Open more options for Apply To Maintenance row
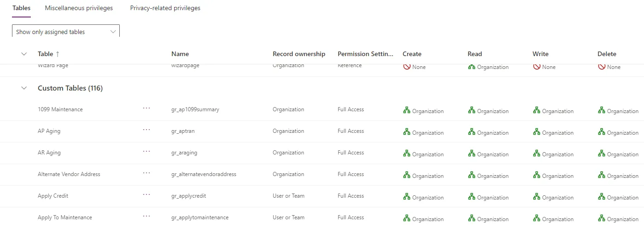Image resolution: width=644 pixels, height=228 pixels. click(146, 216)
